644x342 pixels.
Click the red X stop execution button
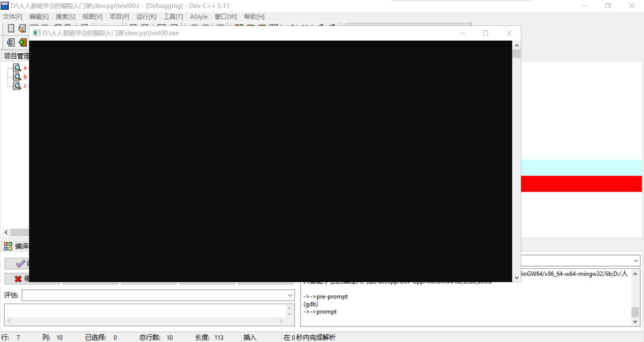[x=17, y=279]
